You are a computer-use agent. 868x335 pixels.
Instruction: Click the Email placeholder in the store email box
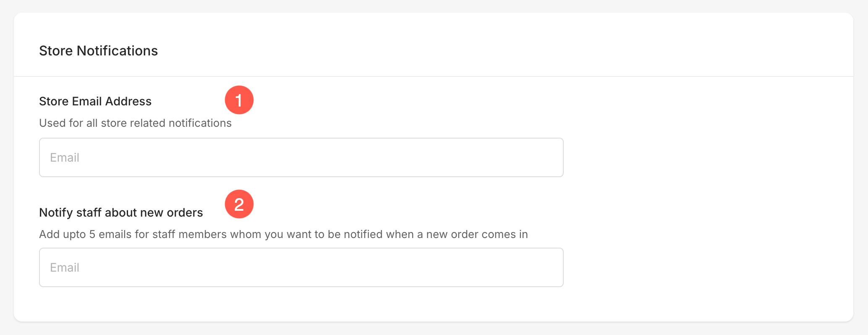[65, 157]
